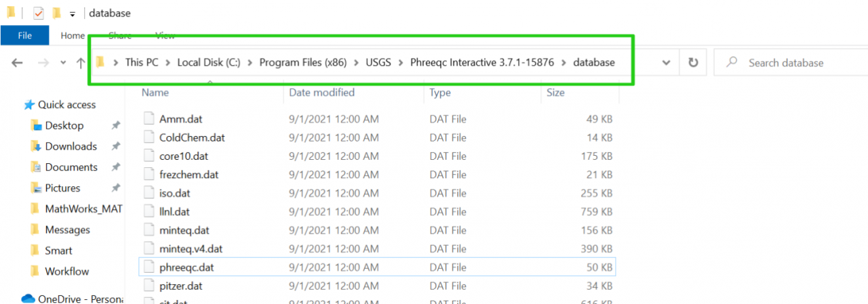Screen dimensions: 868x304
Task: Click the Properties checkmark icon in title bar
Action: (39, 13)
